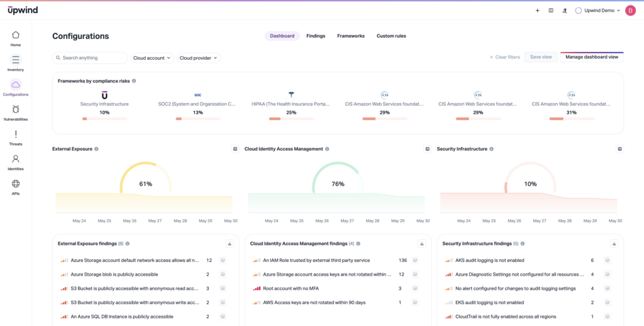Viewport: 644px width, 326px height.
Task: Expand the Cloud Identity Access Management chart
Action: tap(428, 149)
